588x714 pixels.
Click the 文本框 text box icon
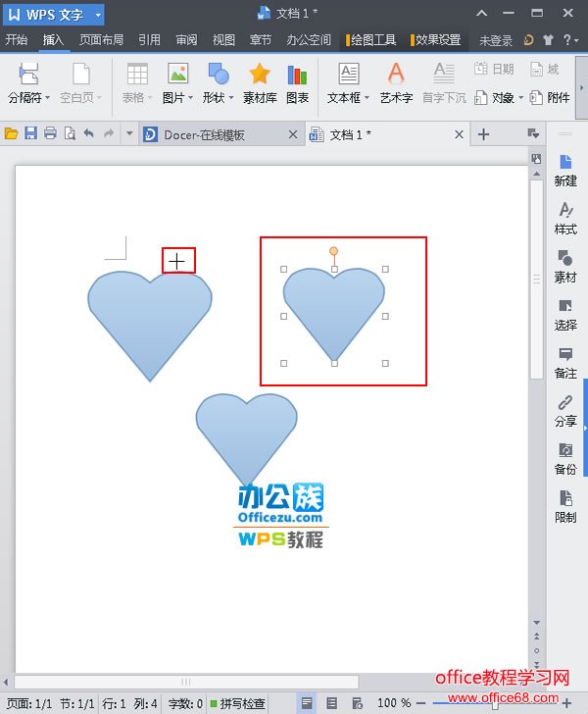pos(349,74)
